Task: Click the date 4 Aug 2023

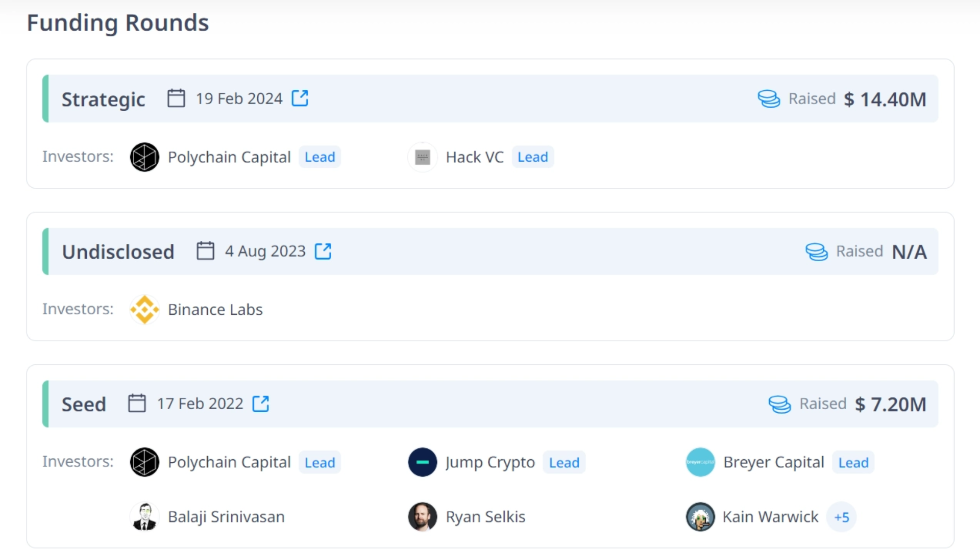Action: 265,251
